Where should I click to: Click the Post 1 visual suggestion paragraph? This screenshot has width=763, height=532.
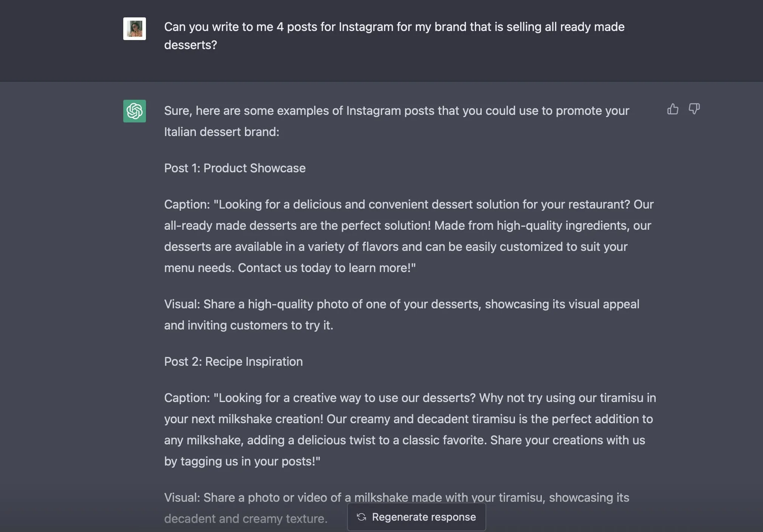tap(402, 315)
